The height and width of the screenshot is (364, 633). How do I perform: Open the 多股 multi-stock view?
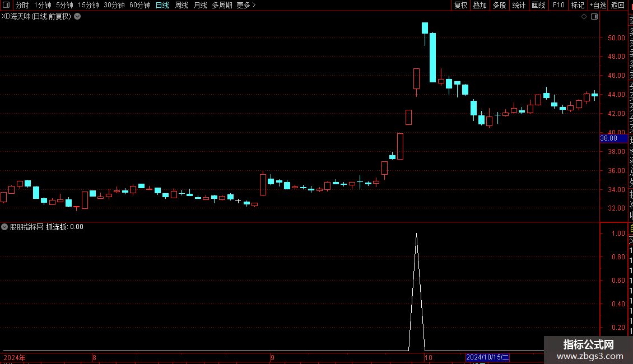click(499, 5)
